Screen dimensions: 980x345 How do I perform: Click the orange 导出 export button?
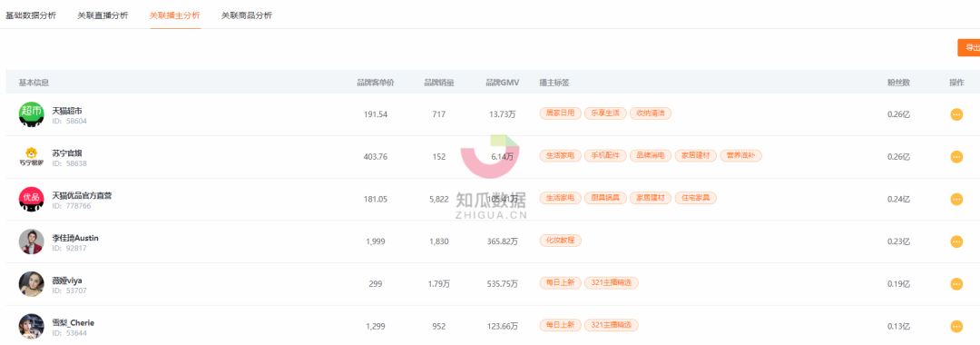[x=969, y=47]
